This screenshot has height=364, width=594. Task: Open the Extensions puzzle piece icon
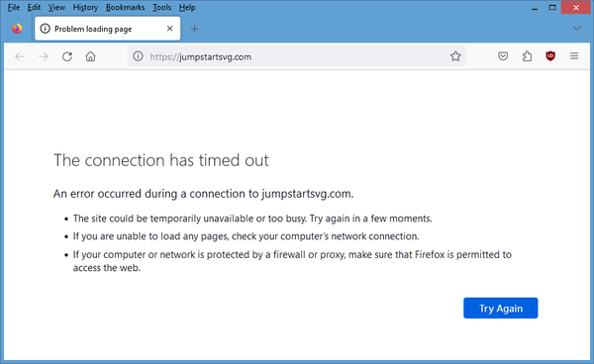[527, 56]
